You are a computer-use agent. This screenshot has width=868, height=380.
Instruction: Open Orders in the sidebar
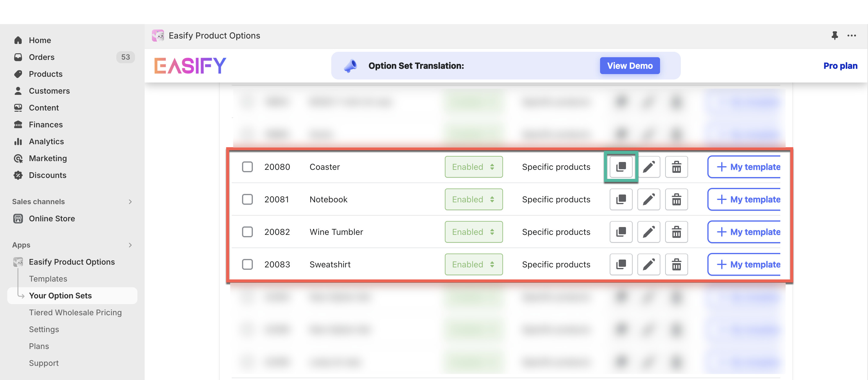[42, 57]
